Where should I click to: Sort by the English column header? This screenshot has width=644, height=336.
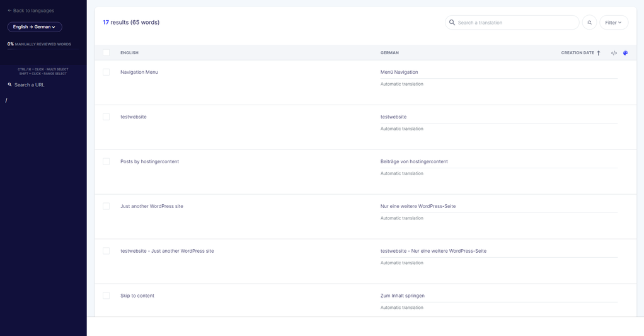tap(129, 53)
